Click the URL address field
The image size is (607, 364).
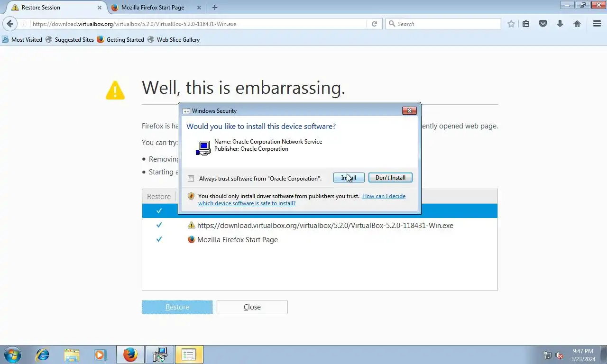[x=198, y=24]
